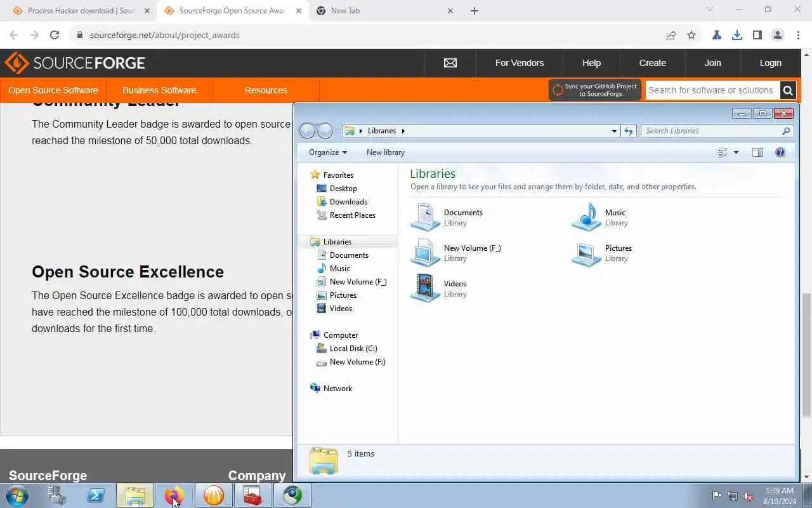Open a new Chrome tab with plus
This screenshot has width=812, height=508.
click(x=475, y=11)
